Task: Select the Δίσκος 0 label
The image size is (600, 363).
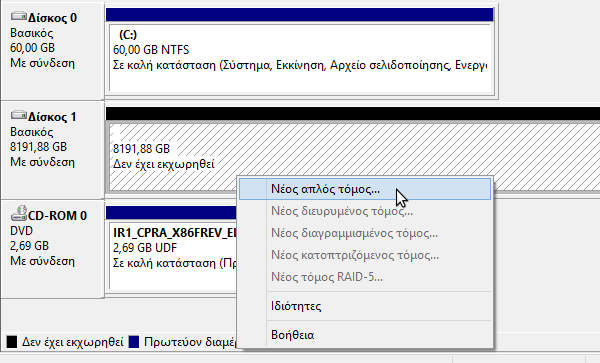Action: click(52, 18)
